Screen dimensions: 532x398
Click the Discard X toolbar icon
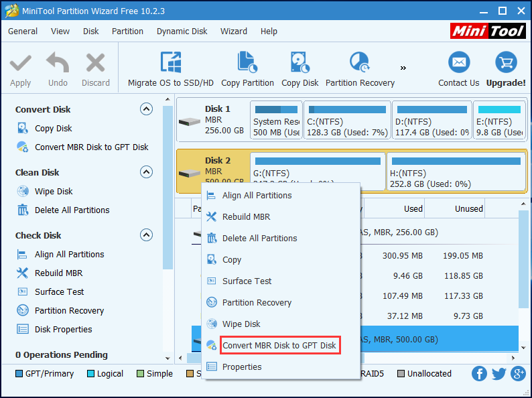tap(95, 63)
